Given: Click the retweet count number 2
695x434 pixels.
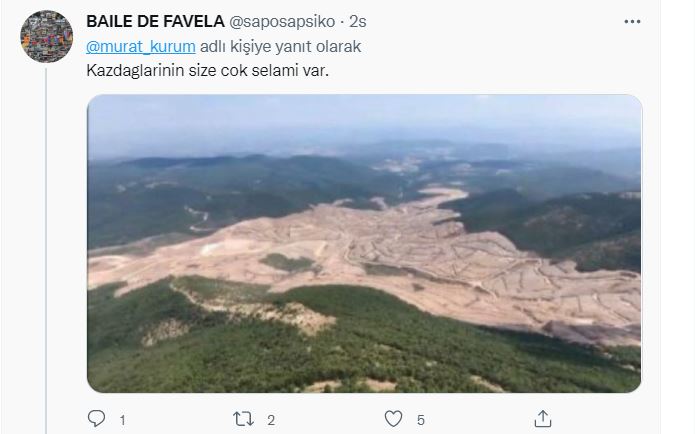Looking at the screenshot, I should click(x=271, y=420).
